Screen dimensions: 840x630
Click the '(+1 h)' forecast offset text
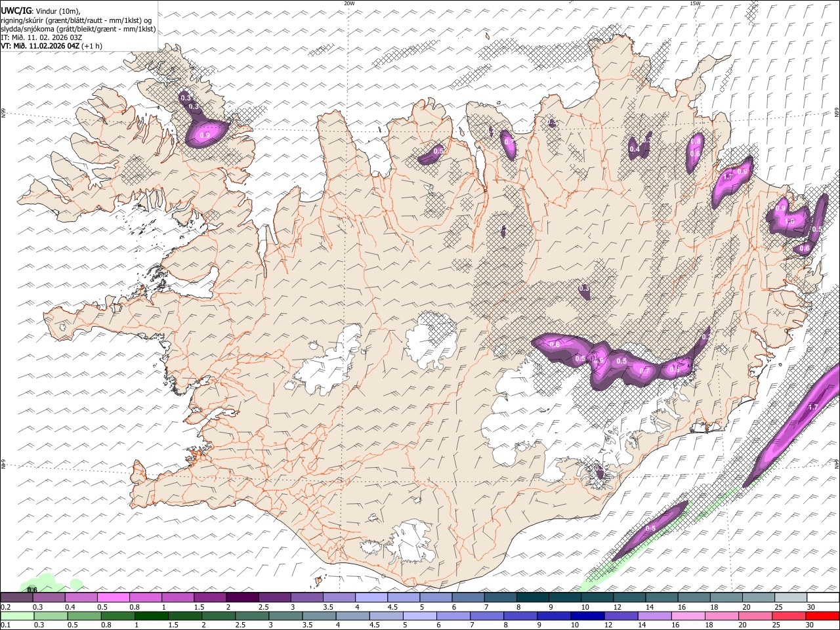(x=93, y=46)
